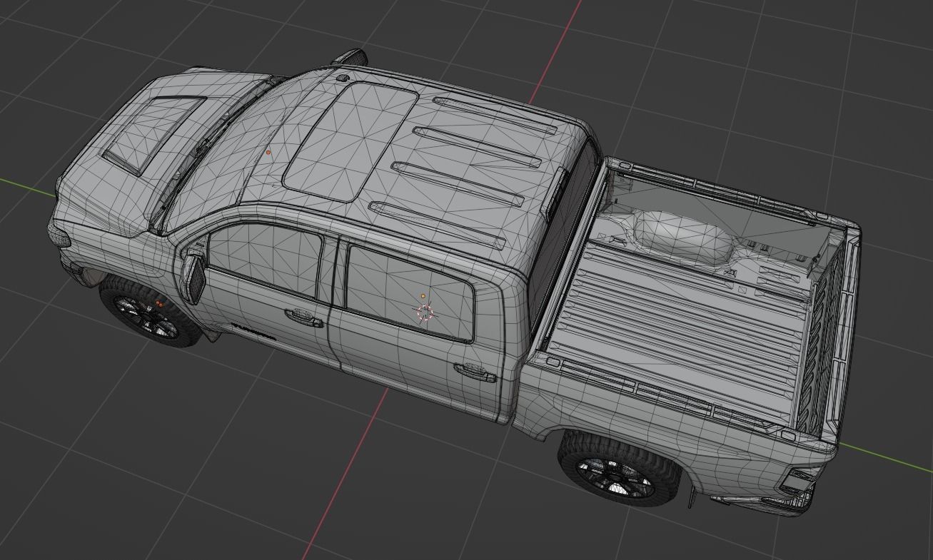Click the 3D cursor on the side window
Image resolution: width=933 pixels, height=560 pixels.
(x=425, y=312)
